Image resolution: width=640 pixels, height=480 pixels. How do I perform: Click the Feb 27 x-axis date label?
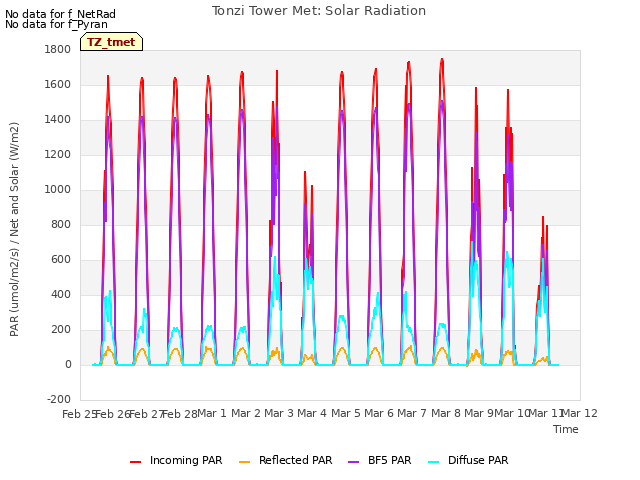pyautogui.click(x=146, y=414)
